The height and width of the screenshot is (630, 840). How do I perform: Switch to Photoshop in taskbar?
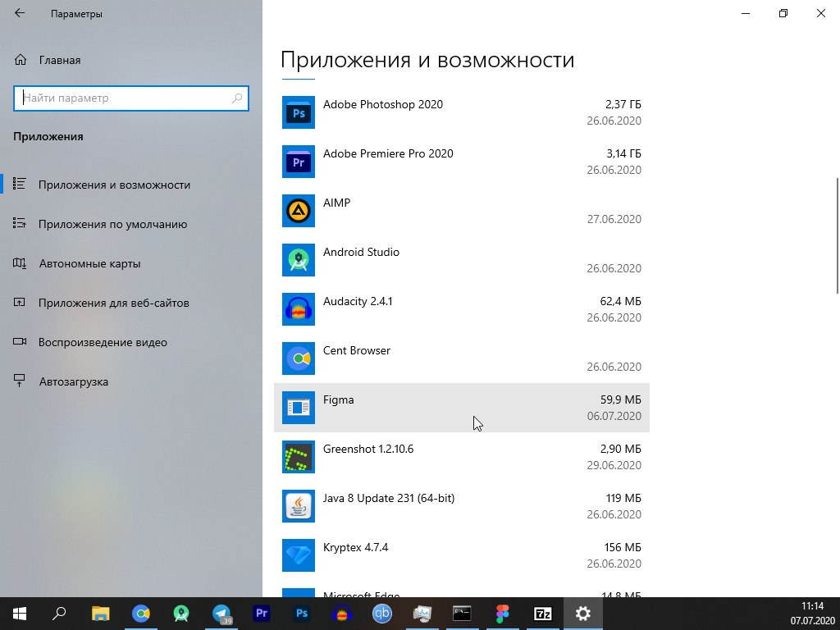point(302,614)
